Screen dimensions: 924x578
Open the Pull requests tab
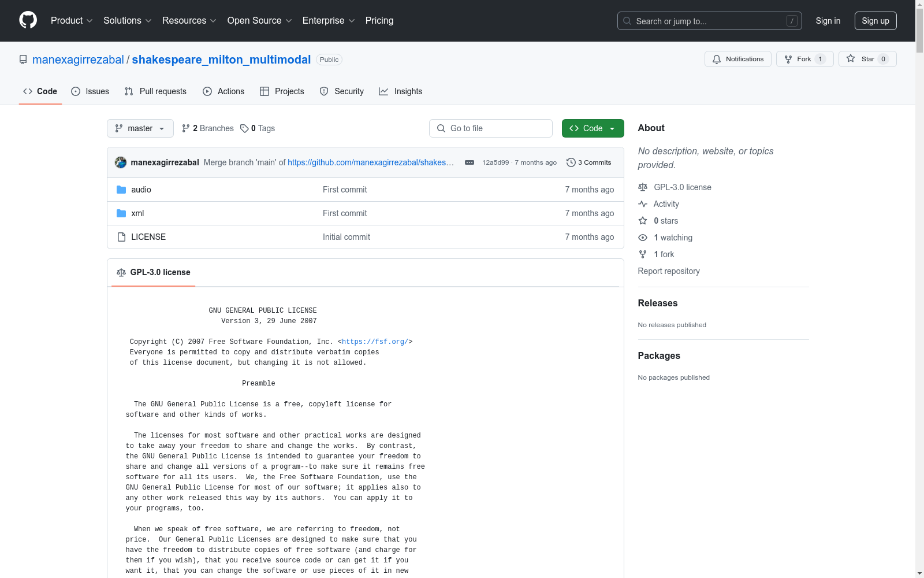pos(155,91)
